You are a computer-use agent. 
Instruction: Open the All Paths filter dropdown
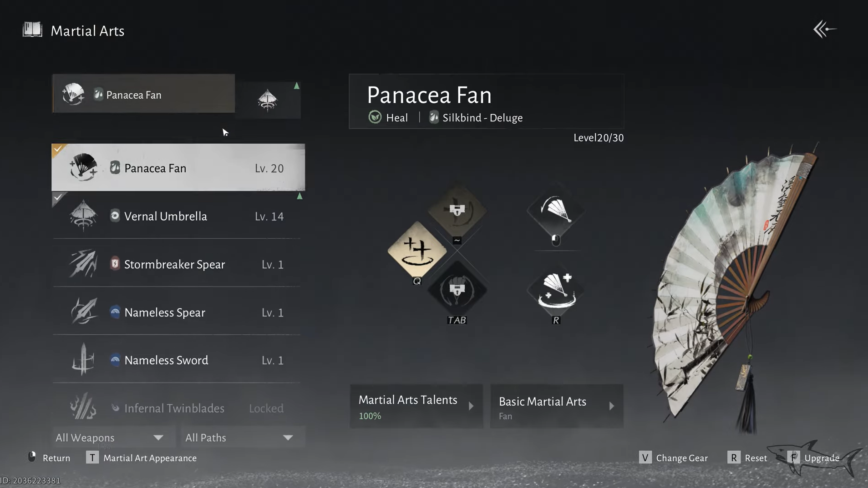[x=239, y=438]
